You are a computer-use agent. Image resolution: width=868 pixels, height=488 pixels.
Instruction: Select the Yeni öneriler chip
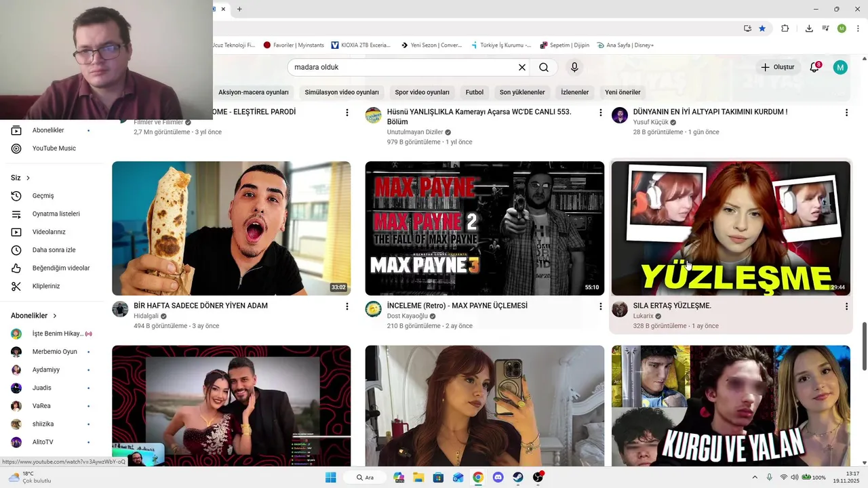(x=623, y=92)
